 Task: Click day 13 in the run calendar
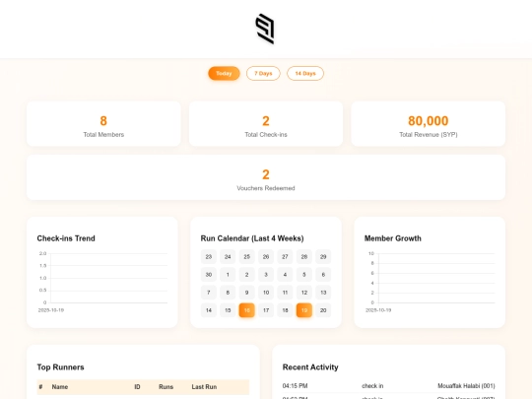[323, 293]
